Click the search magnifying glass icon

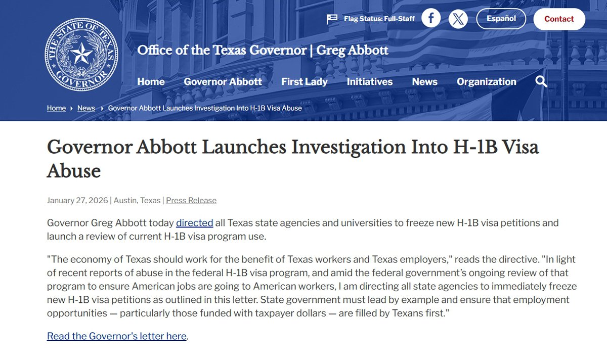click(x=541, y=81)
